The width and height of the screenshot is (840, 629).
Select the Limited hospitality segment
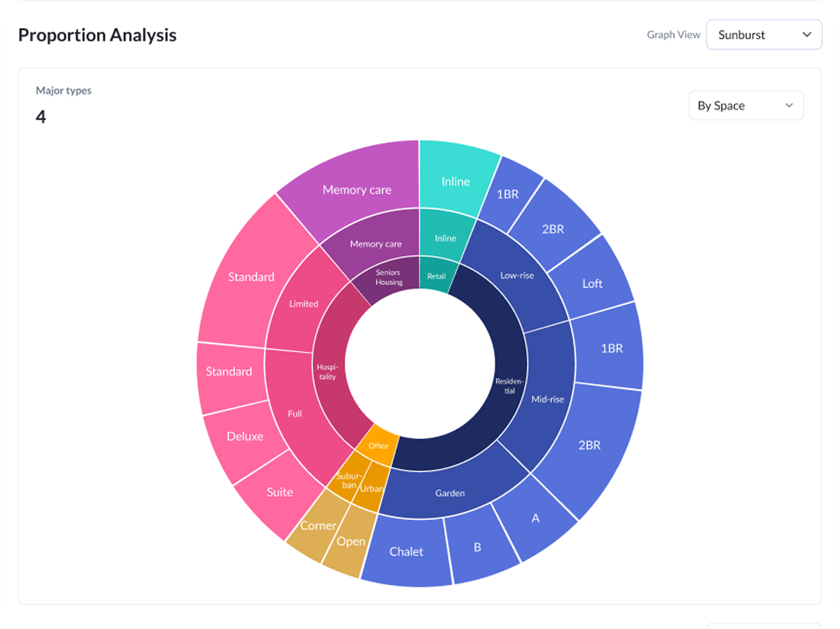click(304, 304)
